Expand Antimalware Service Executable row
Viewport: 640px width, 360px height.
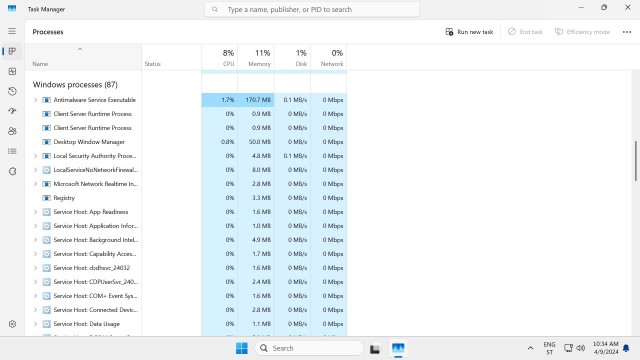(36, 100)
